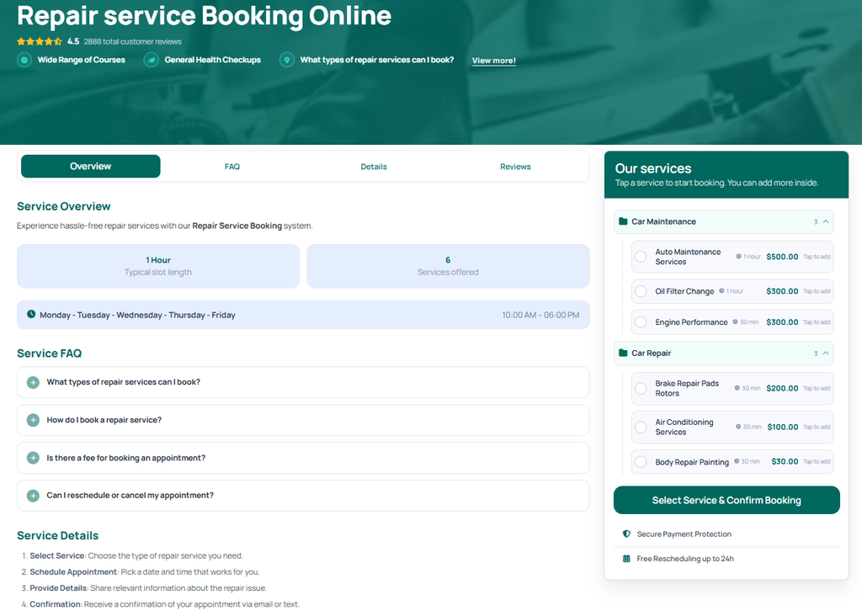
Task: Click the Our services panel title
Action: [x=653, y=168]
